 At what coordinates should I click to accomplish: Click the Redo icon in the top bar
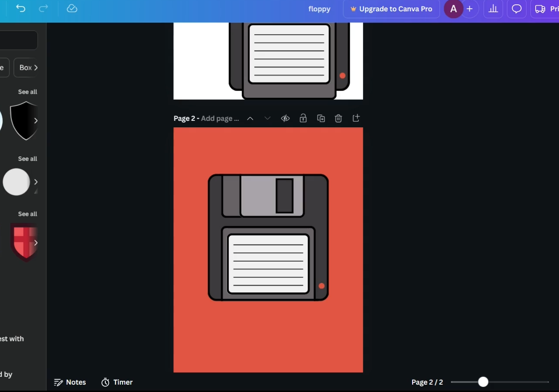point(43,9)
